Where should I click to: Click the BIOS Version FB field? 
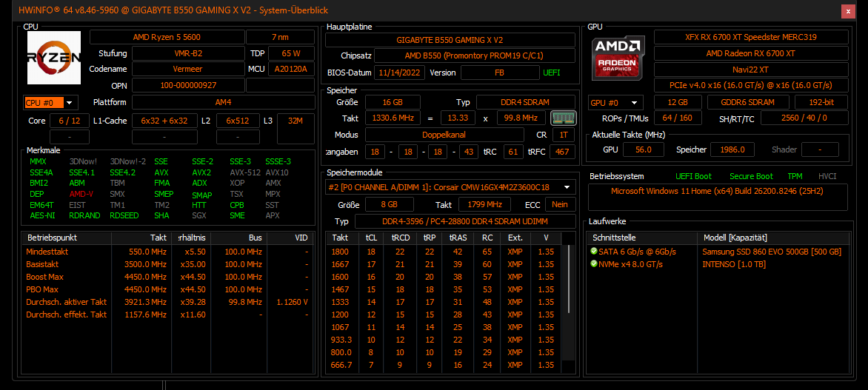point(500,73)
